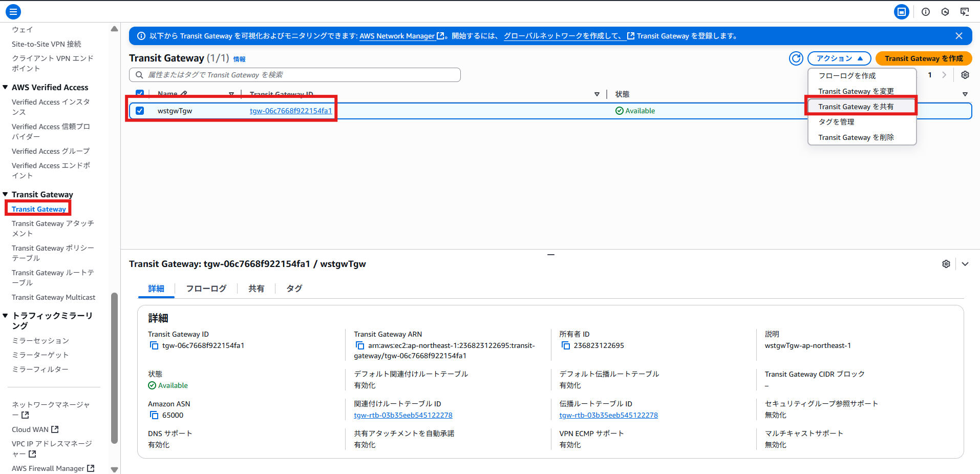The width and height of the screenshot is (980, 474).
Task: Open Verified Access エンドポイント in sidebar
Action: (51, 171)
